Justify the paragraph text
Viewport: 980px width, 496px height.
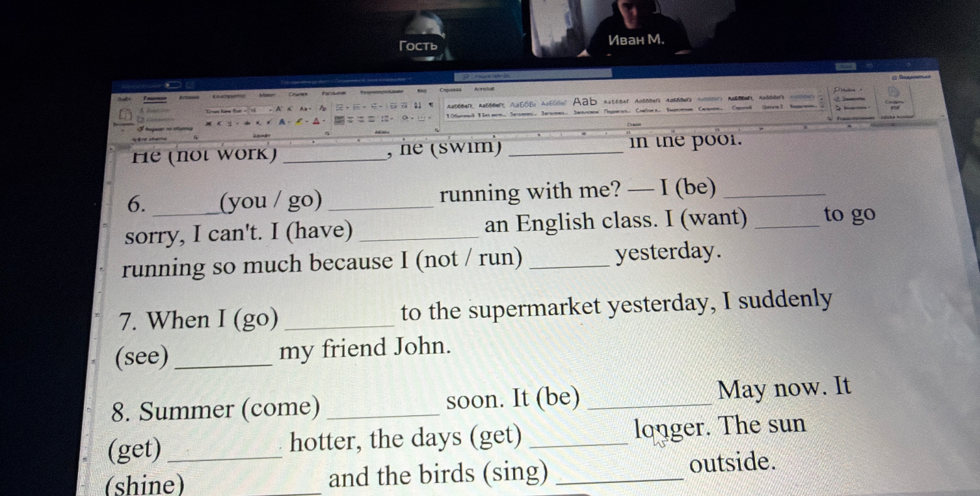tap(372, 119)
